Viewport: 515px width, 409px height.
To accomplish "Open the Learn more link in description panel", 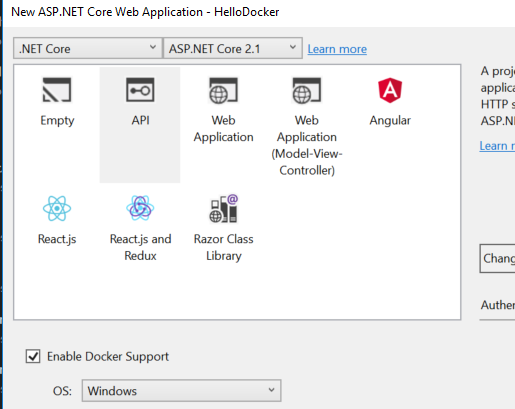I will (x=497, y=146).
